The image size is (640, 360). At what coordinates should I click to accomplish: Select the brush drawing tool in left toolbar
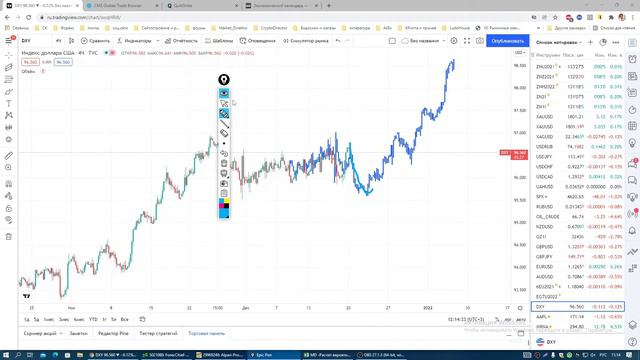(x=9, y=92)
